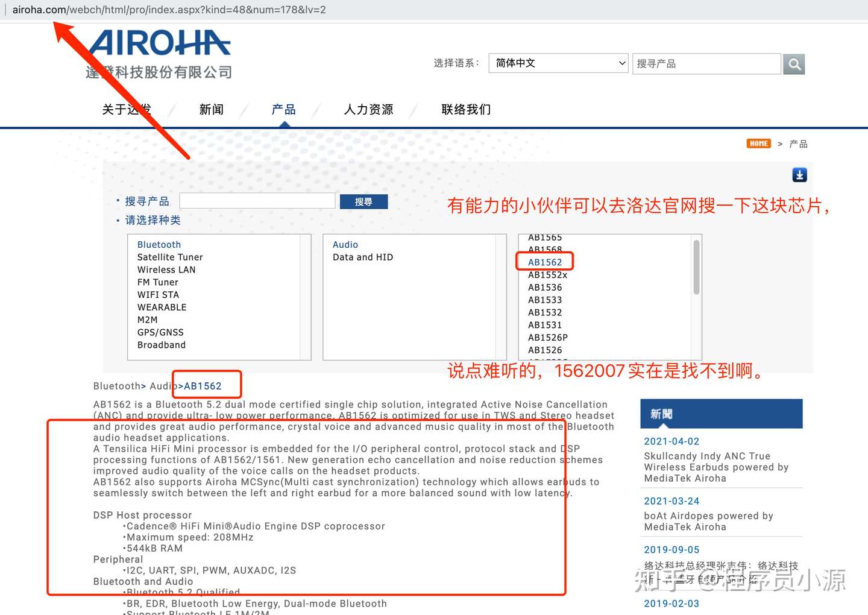Click the 产品 breadcrumb link
The image size is (868, 615).
point(799,144)
